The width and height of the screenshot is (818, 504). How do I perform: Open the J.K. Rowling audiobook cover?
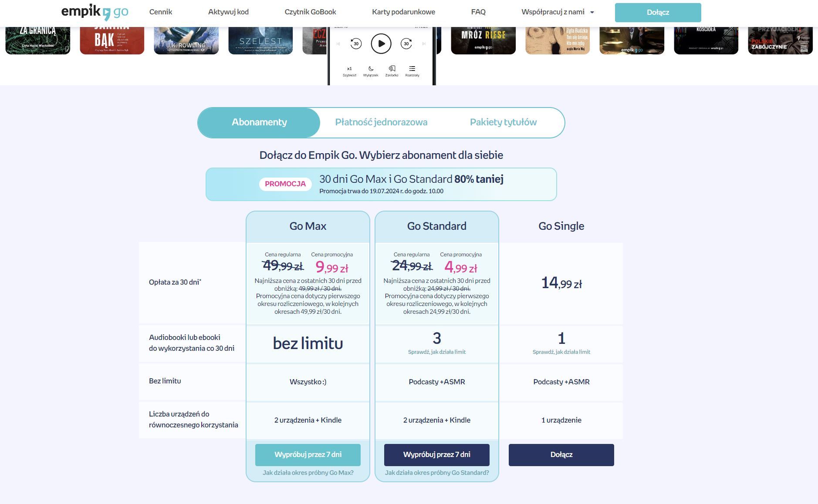click(186, 40)
